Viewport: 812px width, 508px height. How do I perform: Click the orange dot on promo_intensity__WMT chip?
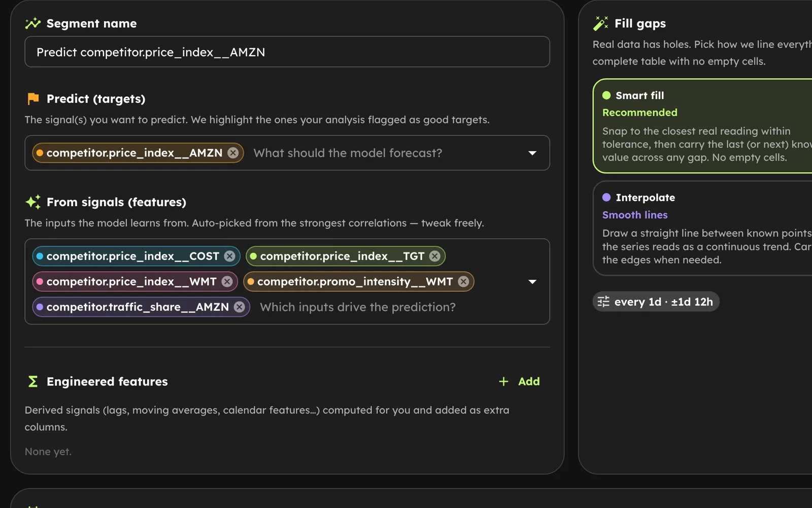pyautogui.click(x=251, y=281)
